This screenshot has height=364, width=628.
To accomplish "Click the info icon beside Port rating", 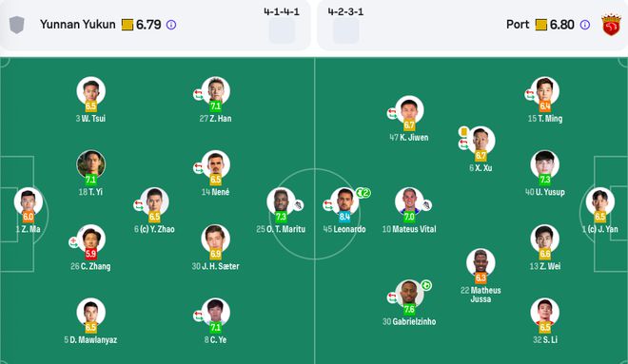I will coord(585,25).
